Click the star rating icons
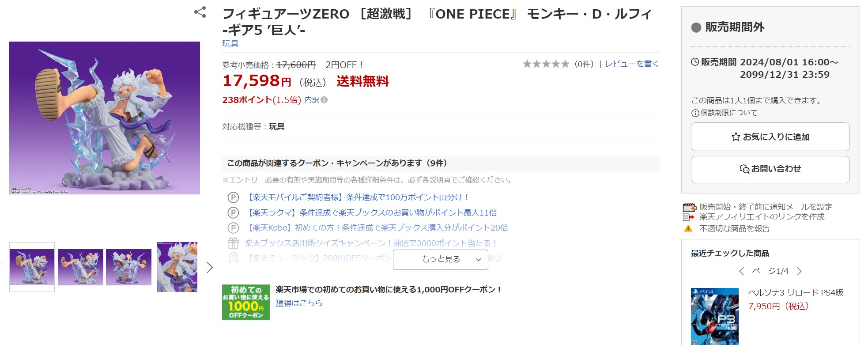868x345 pixels. click(546, 64)
